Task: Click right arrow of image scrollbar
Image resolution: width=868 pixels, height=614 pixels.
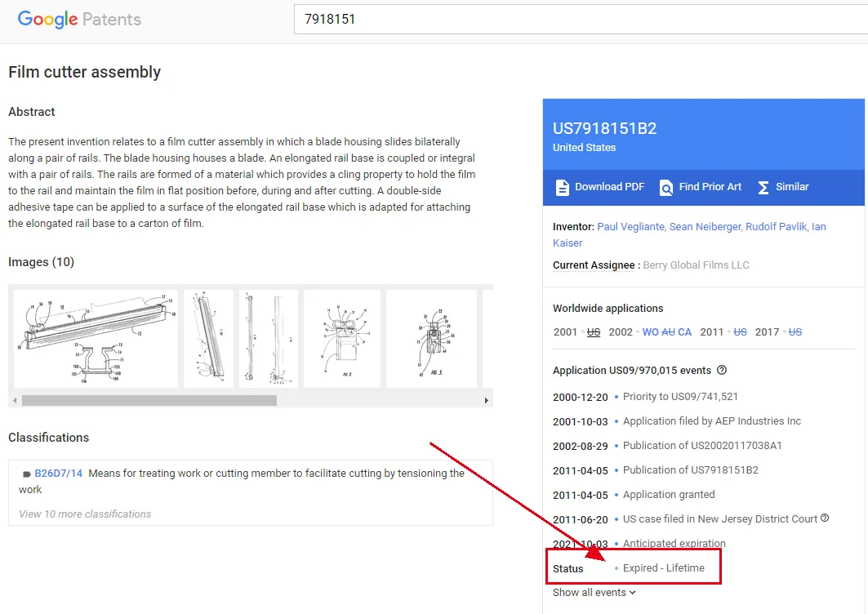Action: [486, 400]
